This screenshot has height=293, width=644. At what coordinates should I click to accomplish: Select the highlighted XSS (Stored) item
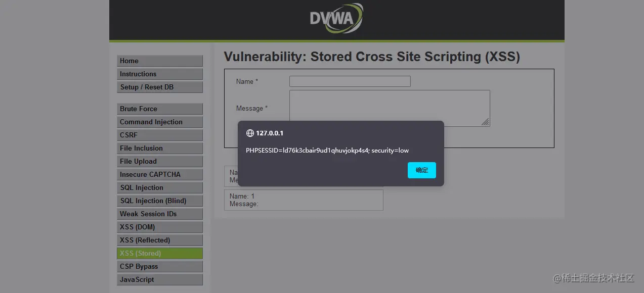[x=160, y=253]
